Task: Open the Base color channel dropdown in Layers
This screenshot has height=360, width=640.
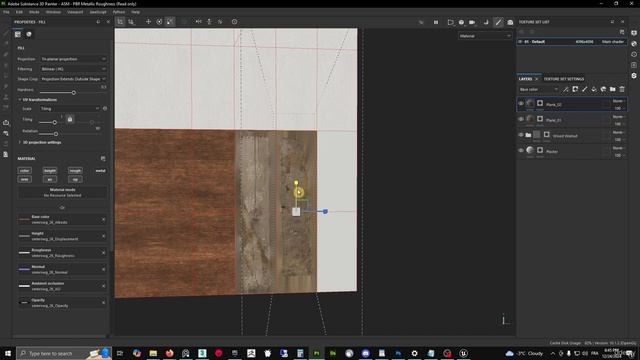Action: pos(538,89)
